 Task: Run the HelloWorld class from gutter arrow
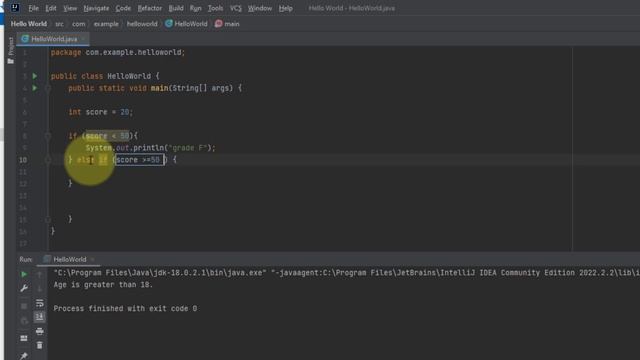coord(35,76)
